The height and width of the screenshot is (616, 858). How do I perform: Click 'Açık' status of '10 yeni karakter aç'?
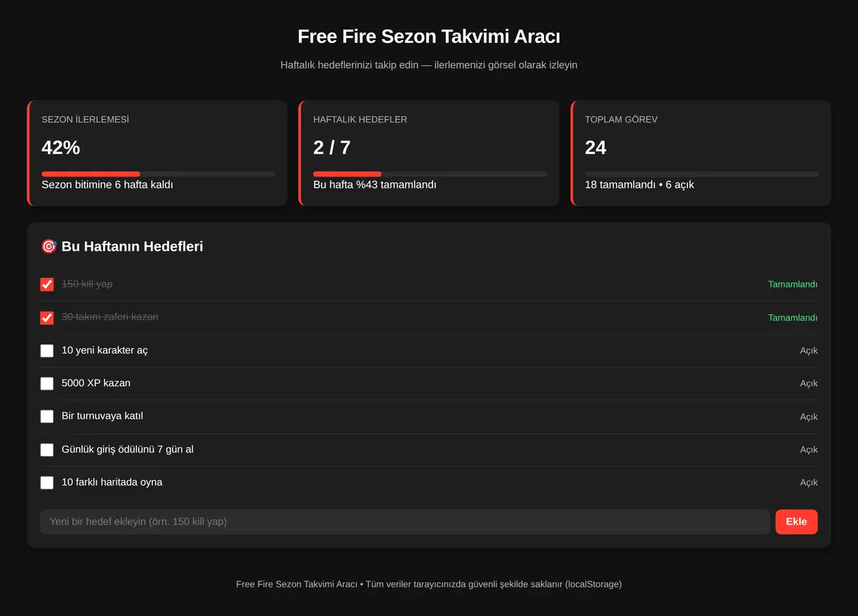click(x=809, y=351)
